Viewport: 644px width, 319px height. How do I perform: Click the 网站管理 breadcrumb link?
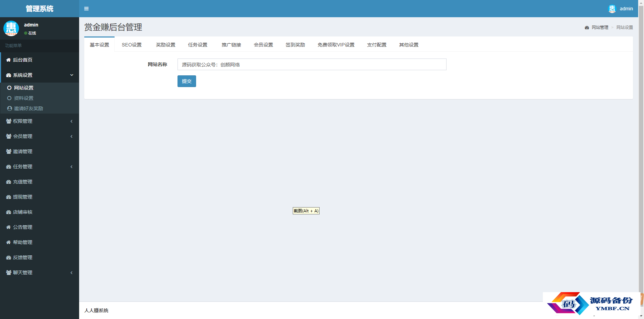tap(600, 28)
